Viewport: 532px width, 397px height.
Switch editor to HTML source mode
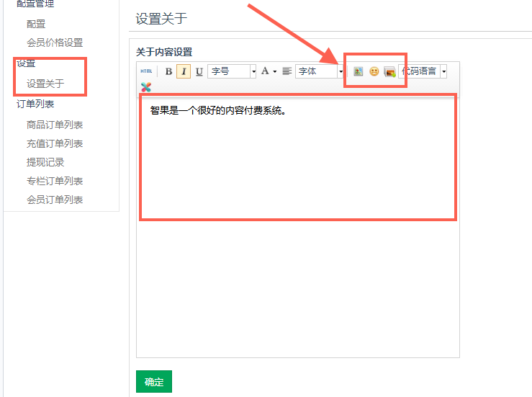(146, 71)
